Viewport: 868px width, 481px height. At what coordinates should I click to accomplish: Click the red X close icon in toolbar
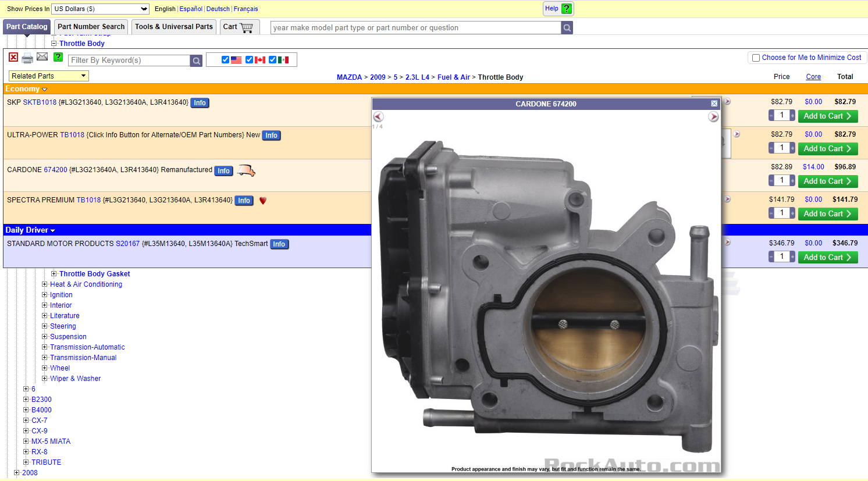pyautogui.click(x=13, y=57)
